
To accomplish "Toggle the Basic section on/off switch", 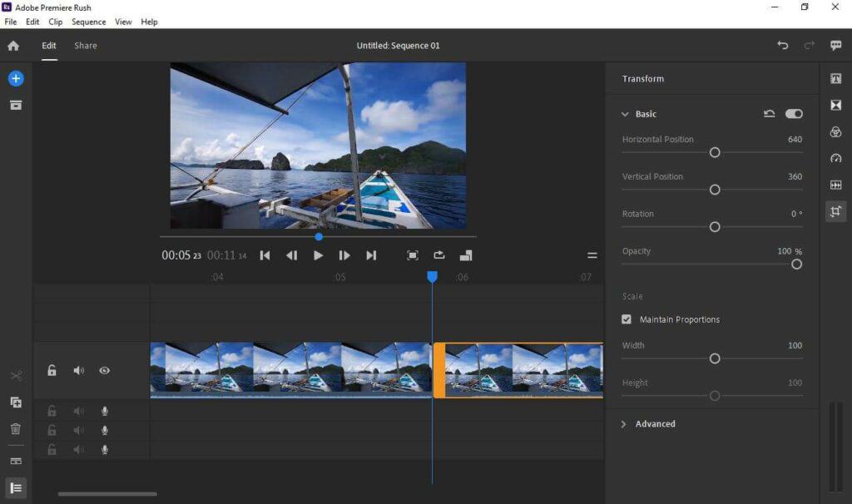I will [x=794, y=113].
